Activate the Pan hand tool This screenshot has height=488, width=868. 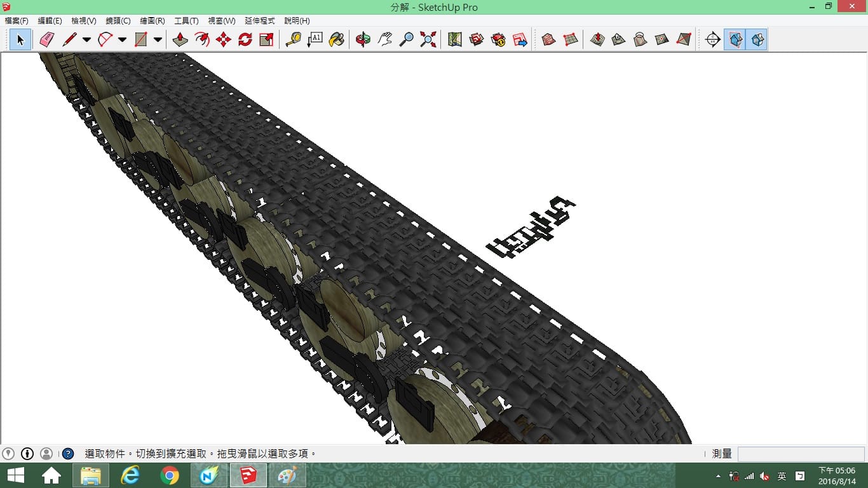[384, 39]
